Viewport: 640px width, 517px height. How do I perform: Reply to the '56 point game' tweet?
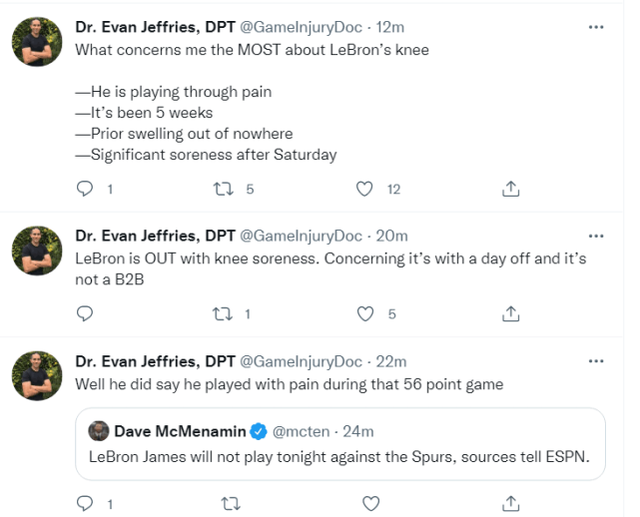pyautogui.click(x=85, y=502)
